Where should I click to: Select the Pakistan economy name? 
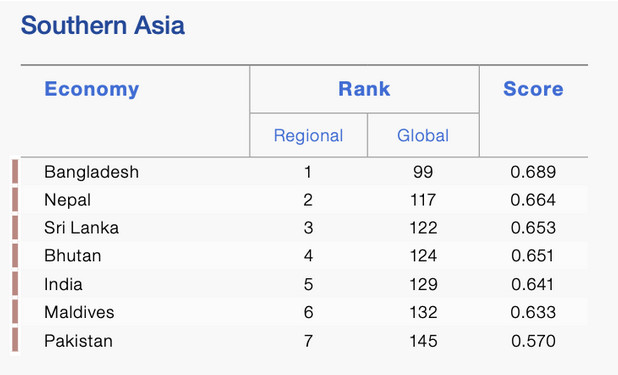point(78,341)
